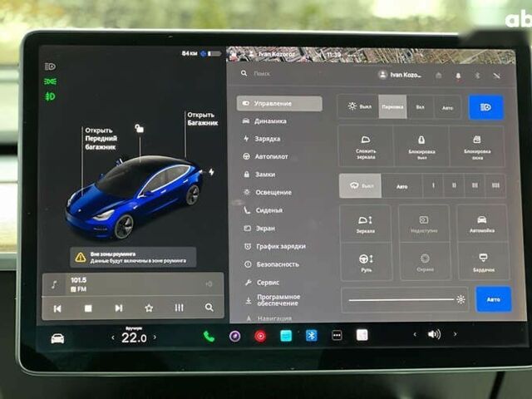532x399 pixels.
Task: Lower volume with the left arrow
Action: tap(415, 334)
